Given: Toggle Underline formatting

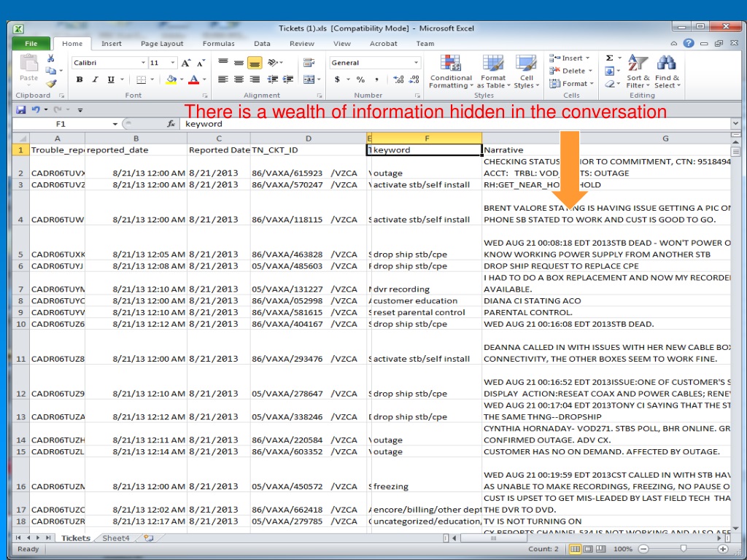Looking at the screenshot, I should click(x=111, y=79).
